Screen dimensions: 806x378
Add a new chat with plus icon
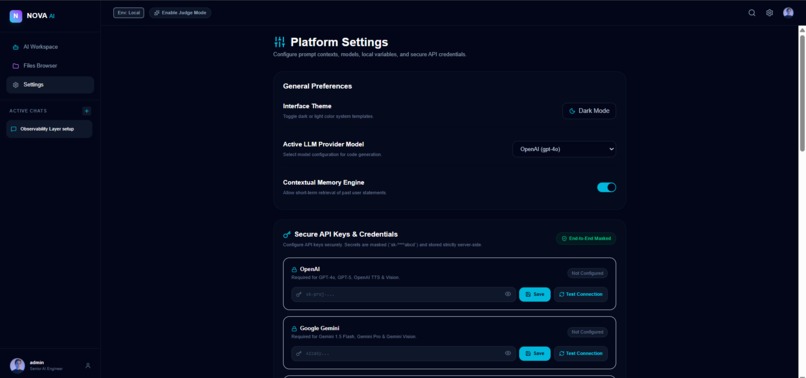(x=86, y=111)
